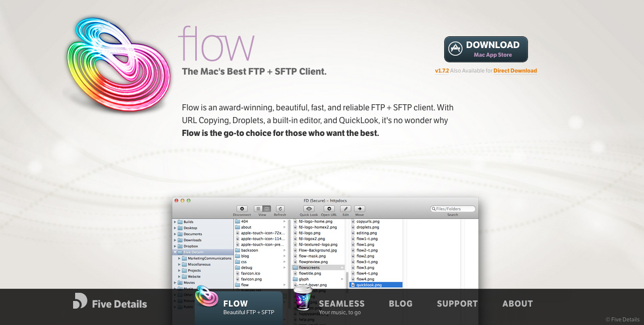Screen dimensions: 644x325
Task: Expand the Projects subfolder triangle
Action: pos(179,271)
